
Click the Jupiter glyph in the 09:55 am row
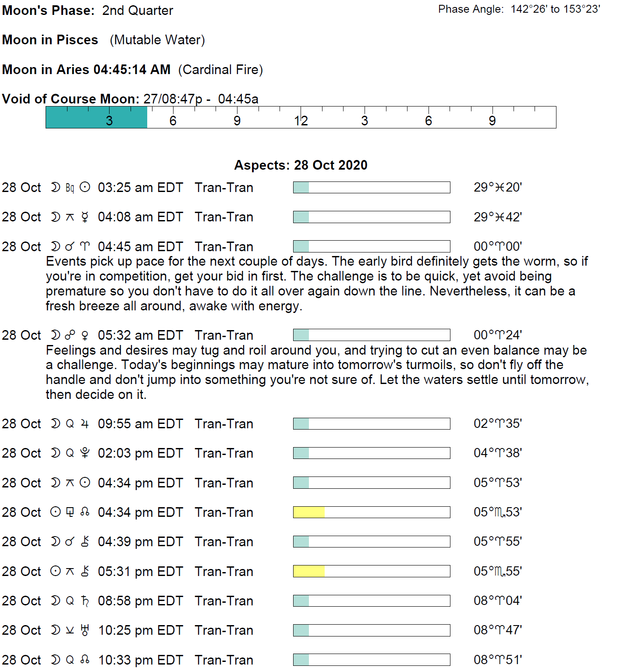[x=85, y=424]
